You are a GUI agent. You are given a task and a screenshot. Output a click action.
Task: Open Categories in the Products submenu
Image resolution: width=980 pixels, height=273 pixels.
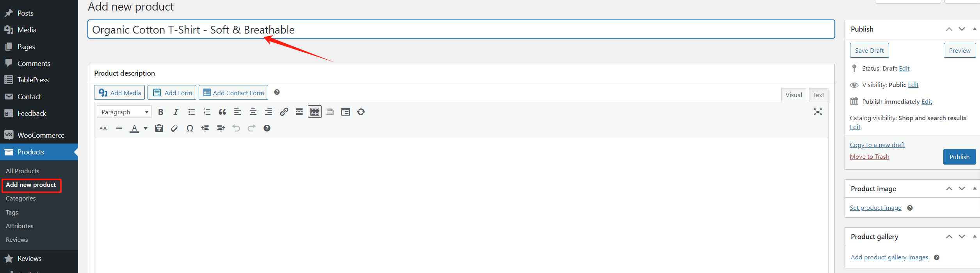coord(21,199)
